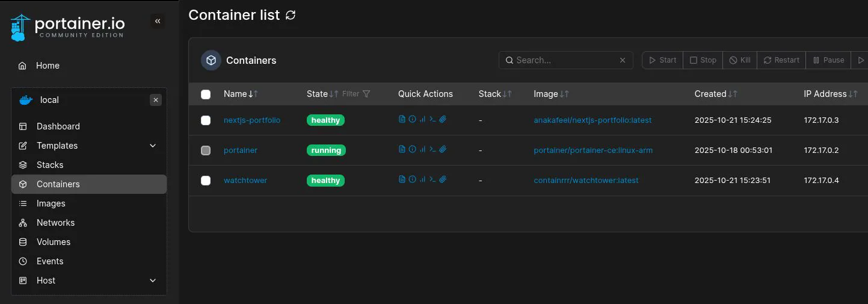Click the Kill button
Screen dimensions: 868x304
(x=740, y=60)
